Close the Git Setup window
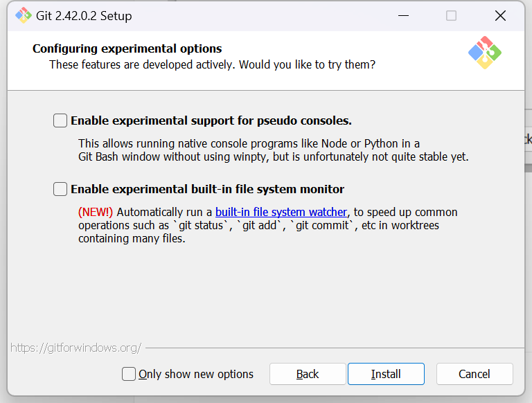 point(500,16)
